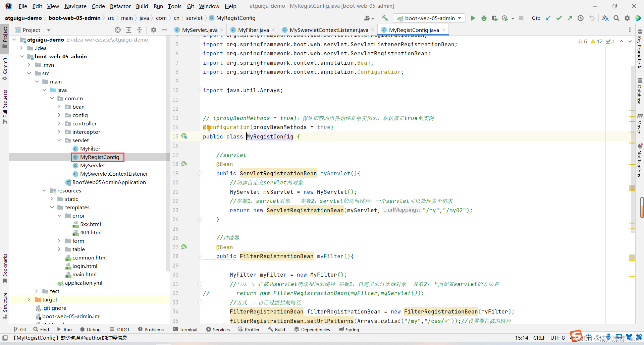Open editor tabs more-options menu

point(630,30)
